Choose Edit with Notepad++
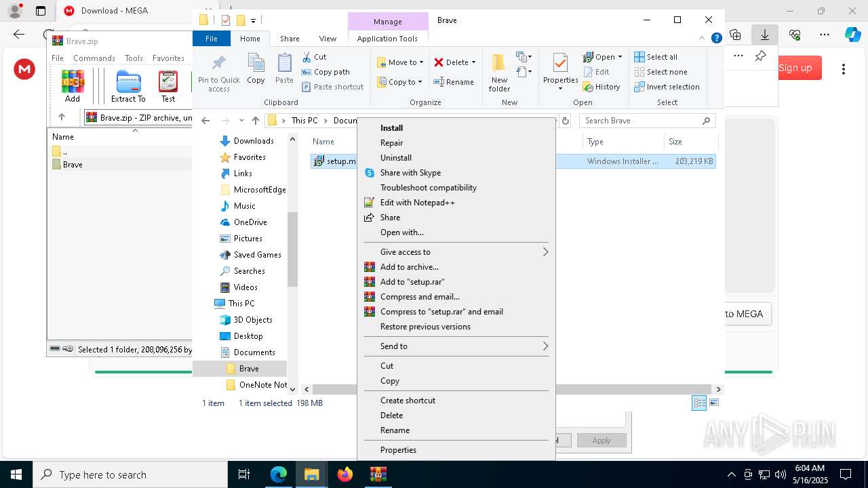The image size is (868, 488). (417, 202)
